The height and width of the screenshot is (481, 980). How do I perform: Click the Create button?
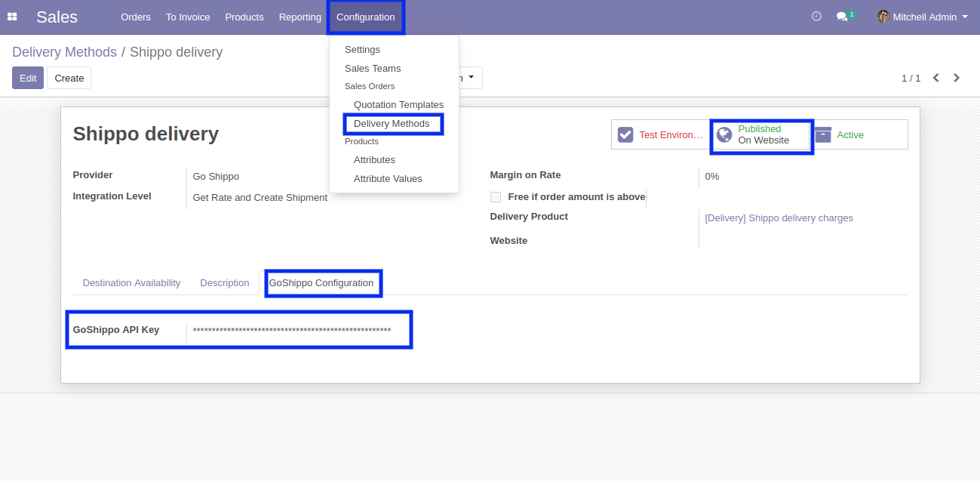coord(69,78)
